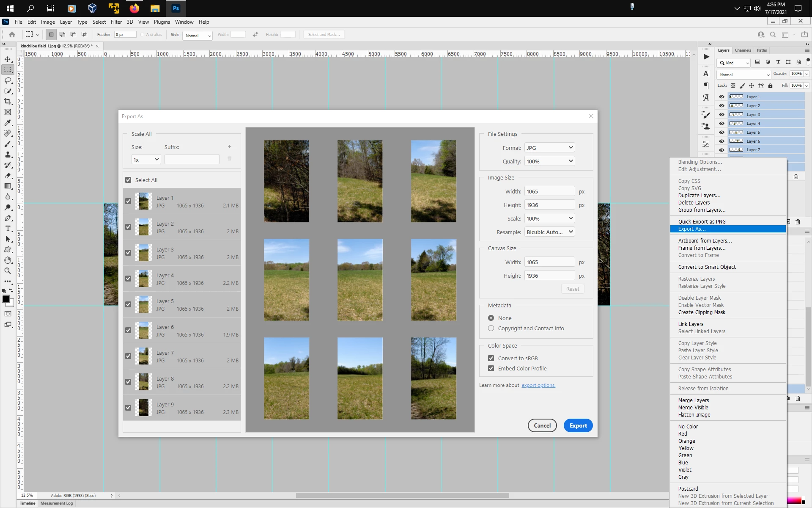812x508 pixels.
Task: Open the export options link
Action: pos(538,385)
